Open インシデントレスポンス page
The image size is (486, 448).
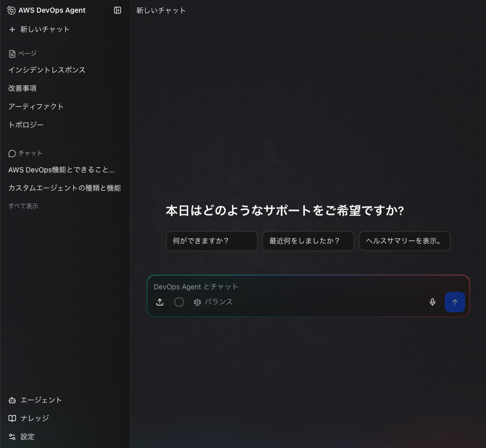pyautogui.click(x=47, y=70)
